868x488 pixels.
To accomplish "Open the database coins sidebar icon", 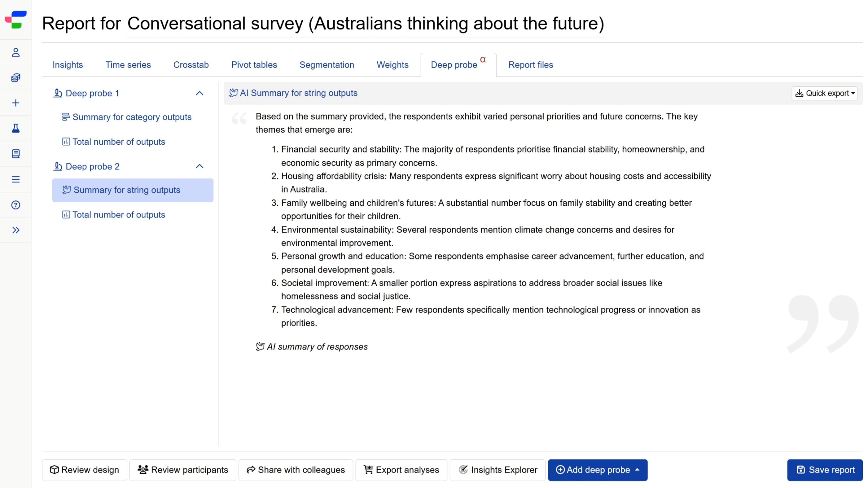I will click(x=16, y=78).
